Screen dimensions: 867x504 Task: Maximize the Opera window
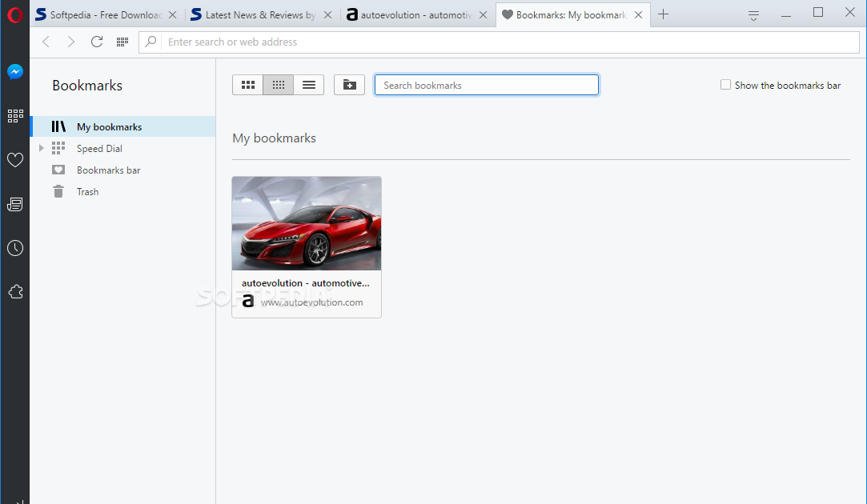[x=818, y=12]
